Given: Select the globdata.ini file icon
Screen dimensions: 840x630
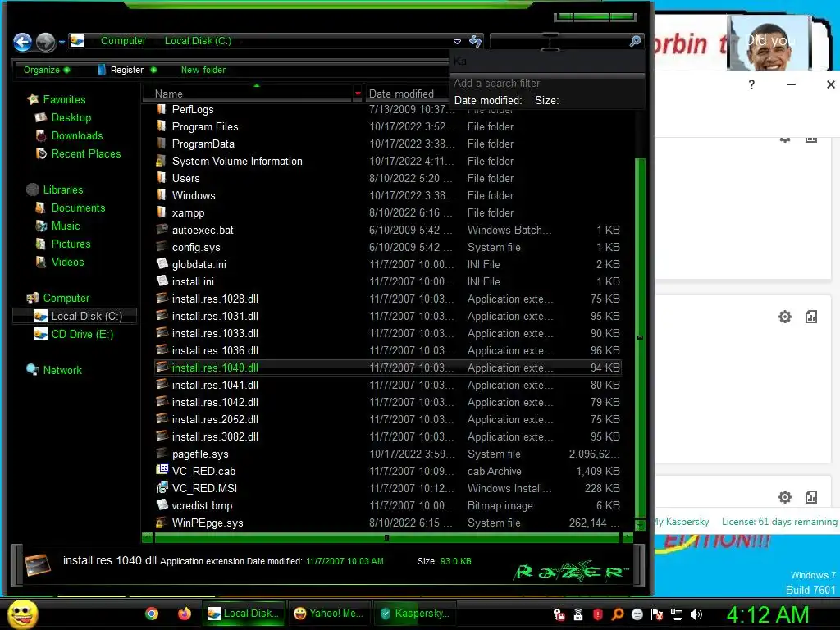Looking at the screenshot, I should [162, 264].
